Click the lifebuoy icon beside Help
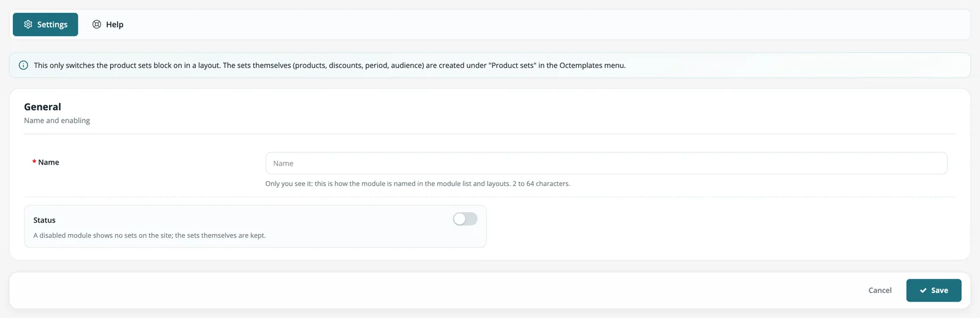This screenshot has width=980, height=318. click(x=97, y=24)
